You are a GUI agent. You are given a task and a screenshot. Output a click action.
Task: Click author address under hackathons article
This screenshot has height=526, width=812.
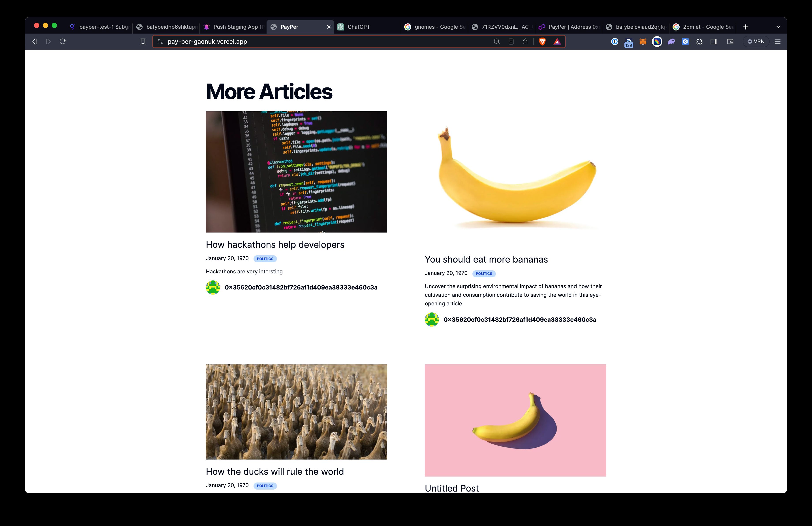click(x=301, y=288)
